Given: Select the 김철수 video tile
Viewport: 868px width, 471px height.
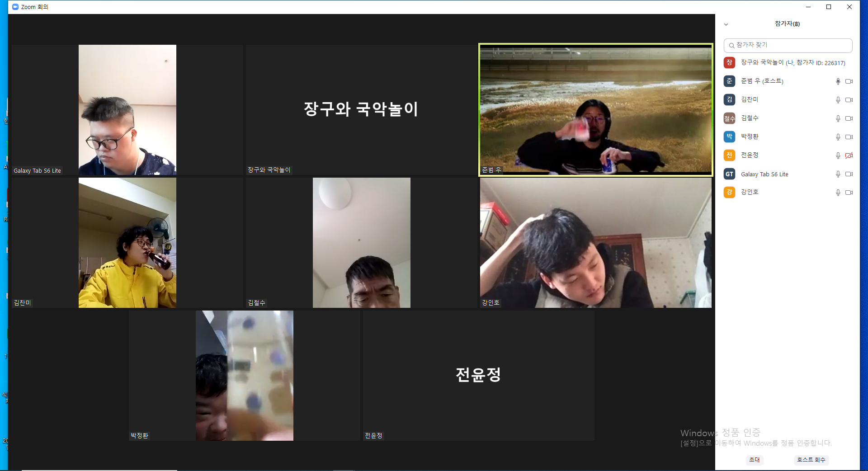Looking at the screenshot, I should pyautogui.click(x=362, y=243).
